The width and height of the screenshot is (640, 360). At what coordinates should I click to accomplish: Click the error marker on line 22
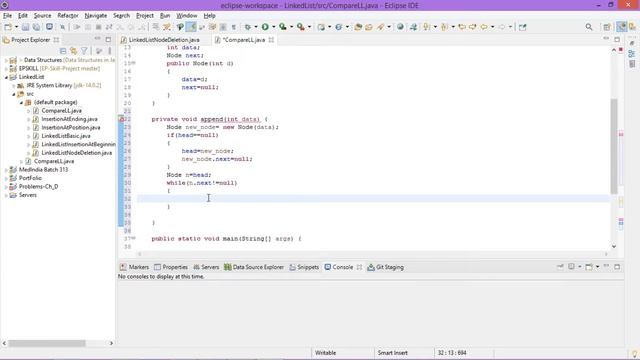tap(121, 119)
